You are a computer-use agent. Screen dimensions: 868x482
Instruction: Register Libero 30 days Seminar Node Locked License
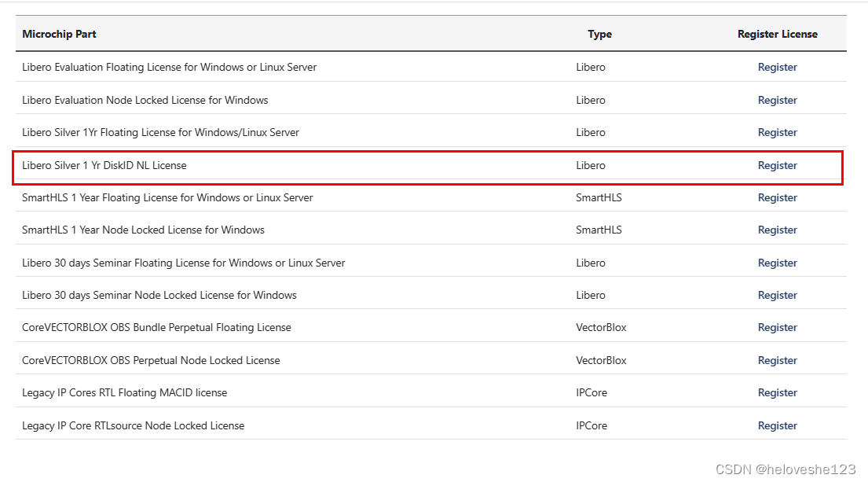[777, 296]
